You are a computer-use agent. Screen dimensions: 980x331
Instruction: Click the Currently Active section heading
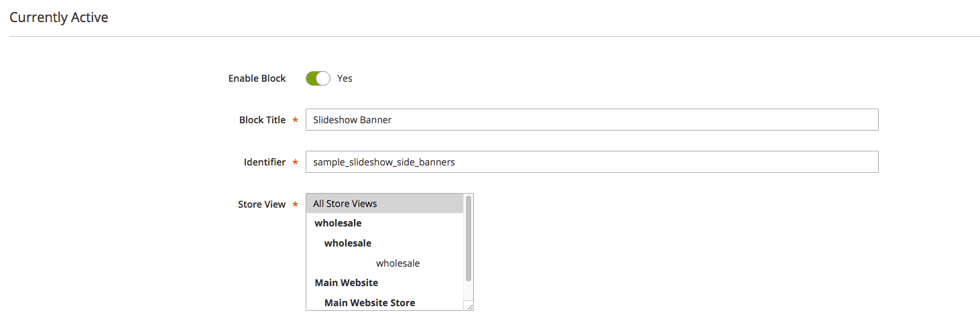pos(59,17)
